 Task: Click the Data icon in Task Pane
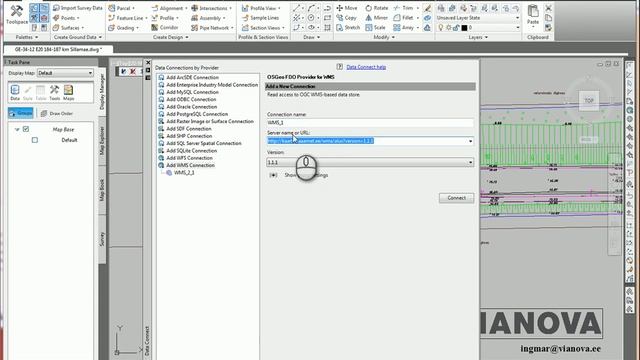15,93
